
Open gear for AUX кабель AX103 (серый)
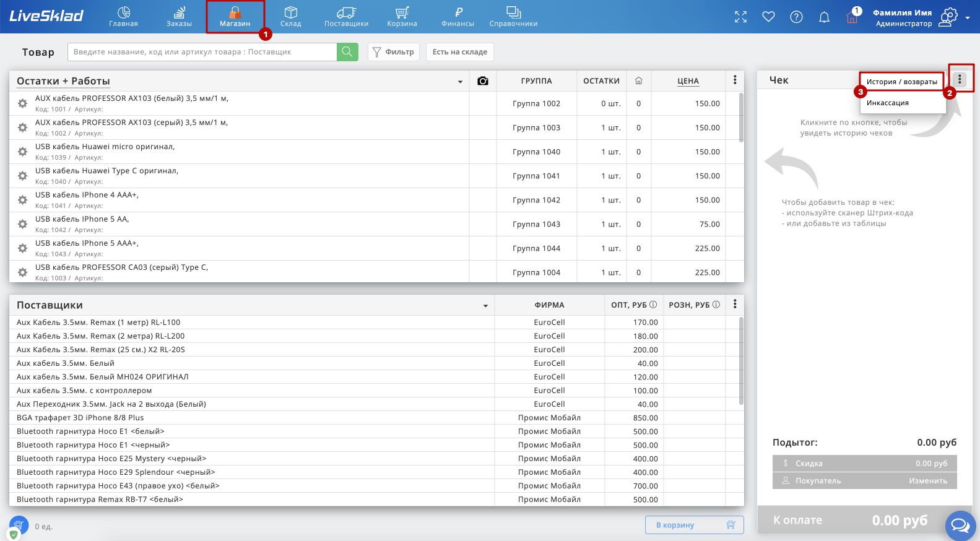coord(22,128)
